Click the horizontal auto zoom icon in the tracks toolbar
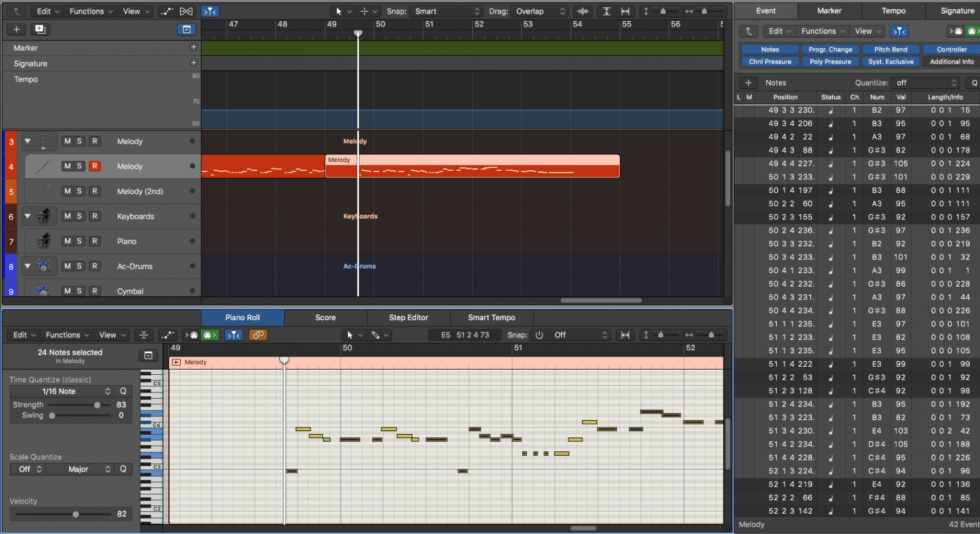The image size is (980, 534). tap(625, 11)
